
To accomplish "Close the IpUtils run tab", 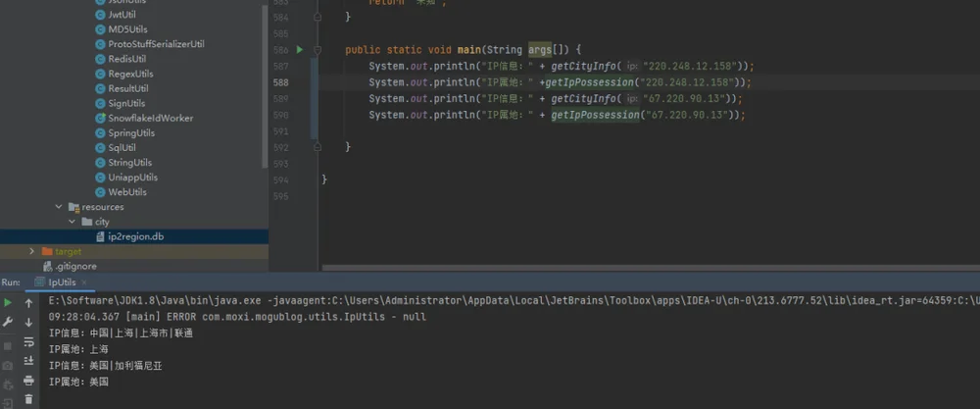I will (x=84, y=282).
